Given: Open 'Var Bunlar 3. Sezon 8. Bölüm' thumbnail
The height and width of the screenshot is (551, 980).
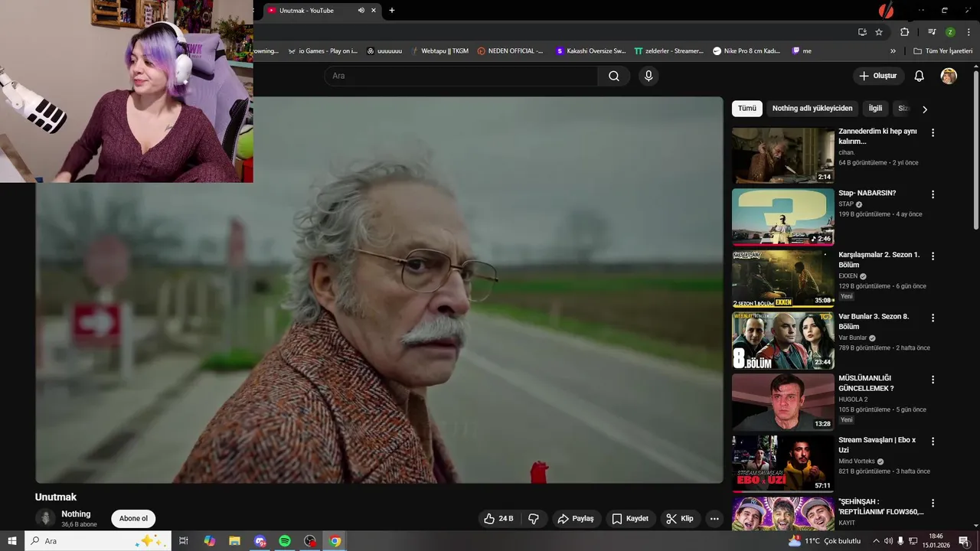Looking at the screenshot, I should 782,341.
